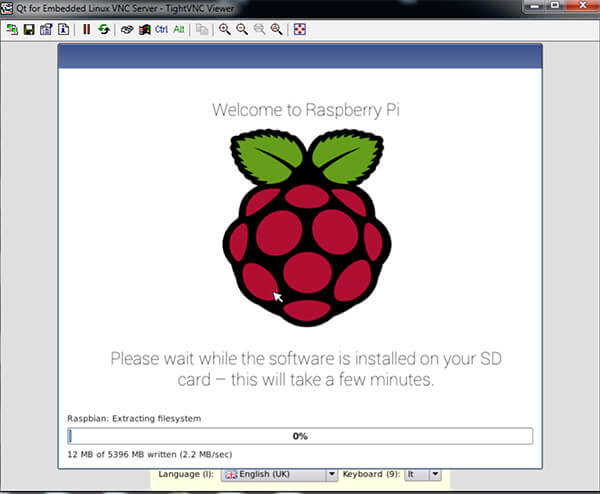This screenshot has width=600, height=494.
Task: Maximize the TightVNC Viewer window
Action: pyautogui.click(x=555, y=6)
